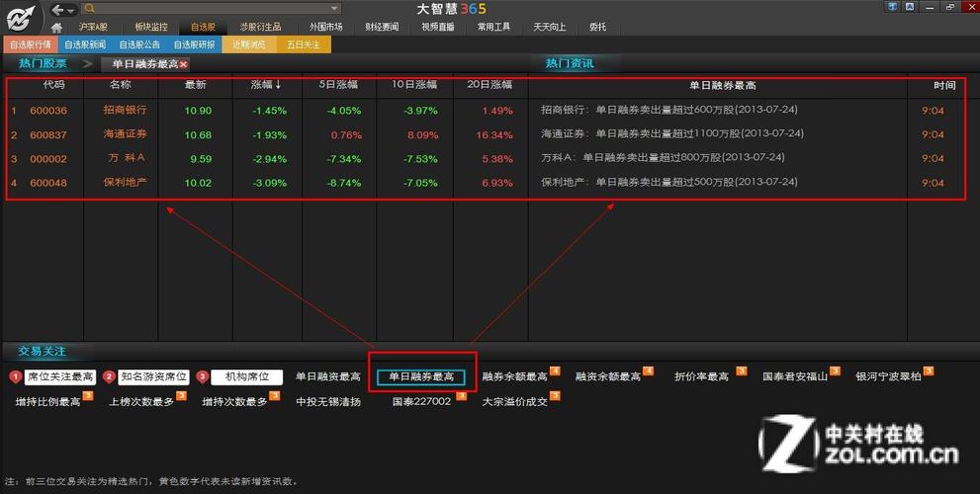Select the 机构席位 filter
The height and width of the screenshot is (494, 980).
coord(247,376)
